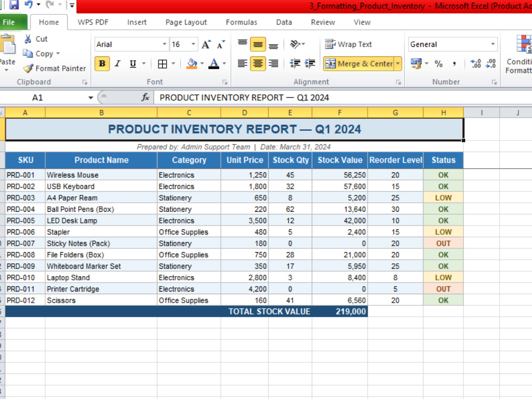Select column I header
This screenshot has height=399, width=532.
[x=481, y=113]
